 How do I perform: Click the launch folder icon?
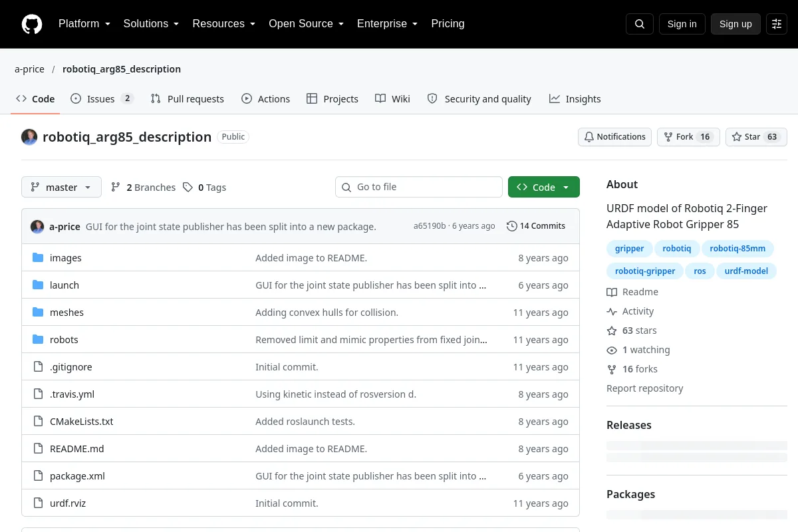[38, 285]
